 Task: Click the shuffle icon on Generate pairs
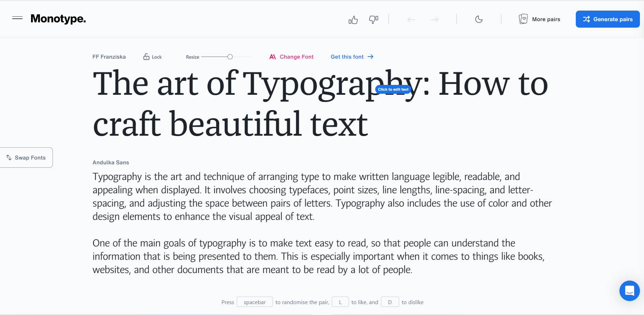(586, 19)
